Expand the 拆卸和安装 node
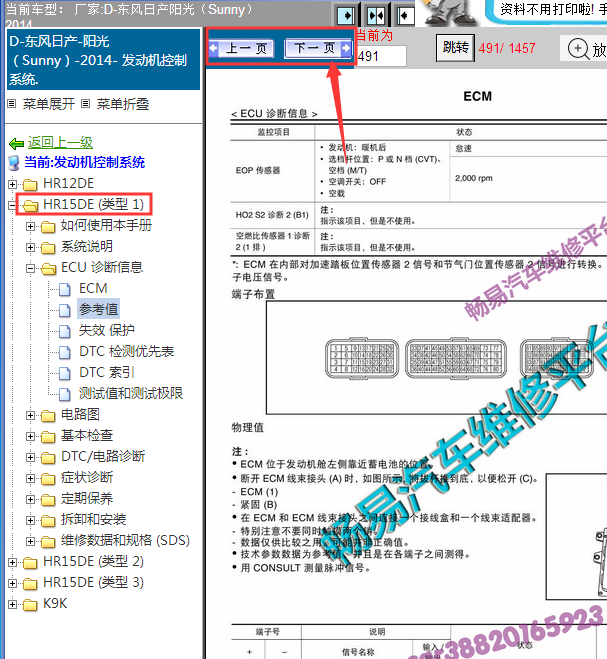The height and width of the screenshot is (659, 607). click(30, 520)
